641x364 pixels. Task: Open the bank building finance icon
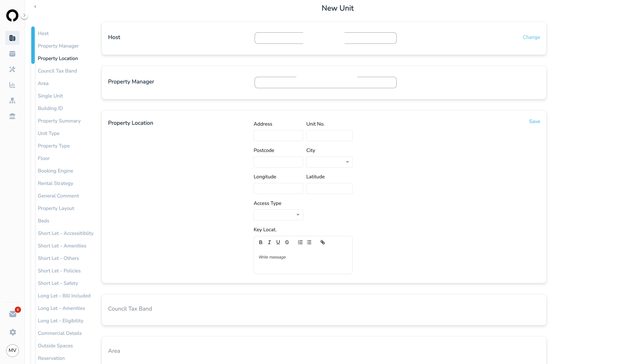(12, 116)
